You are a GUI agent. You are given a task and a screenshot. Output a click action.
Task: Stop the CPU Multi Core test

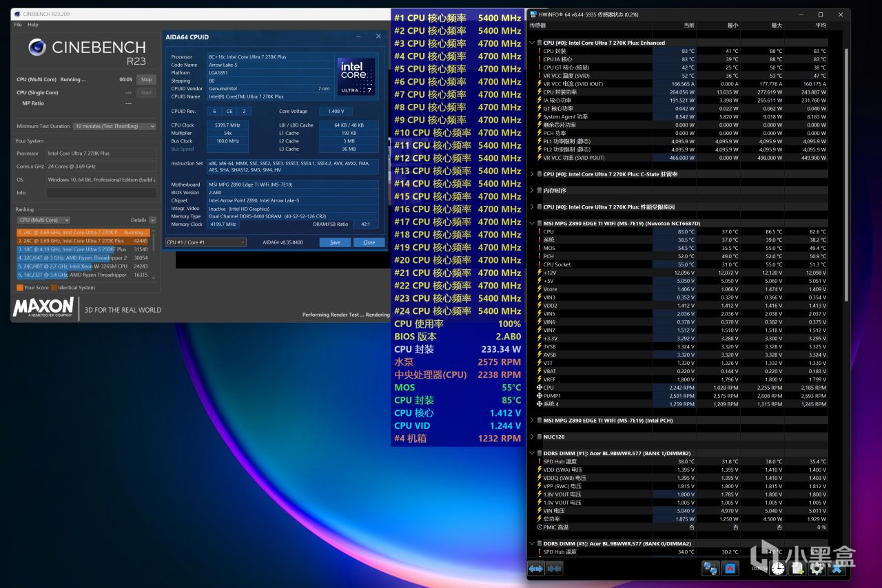146,79
